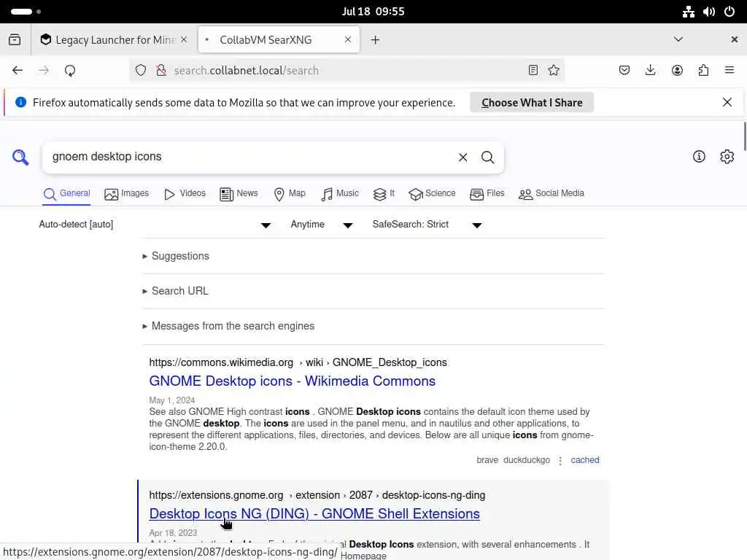The height and width of the screenshot is (560, 747).
Task: Click the insecure connection padlock icon
Action: (x=161, y=71)
